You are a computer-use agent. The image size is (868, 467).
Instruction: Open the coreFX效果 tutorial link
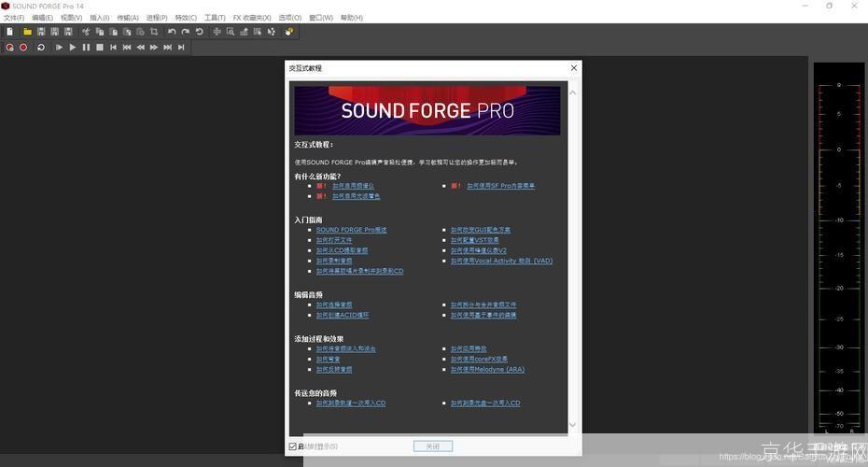pos(480,359)
